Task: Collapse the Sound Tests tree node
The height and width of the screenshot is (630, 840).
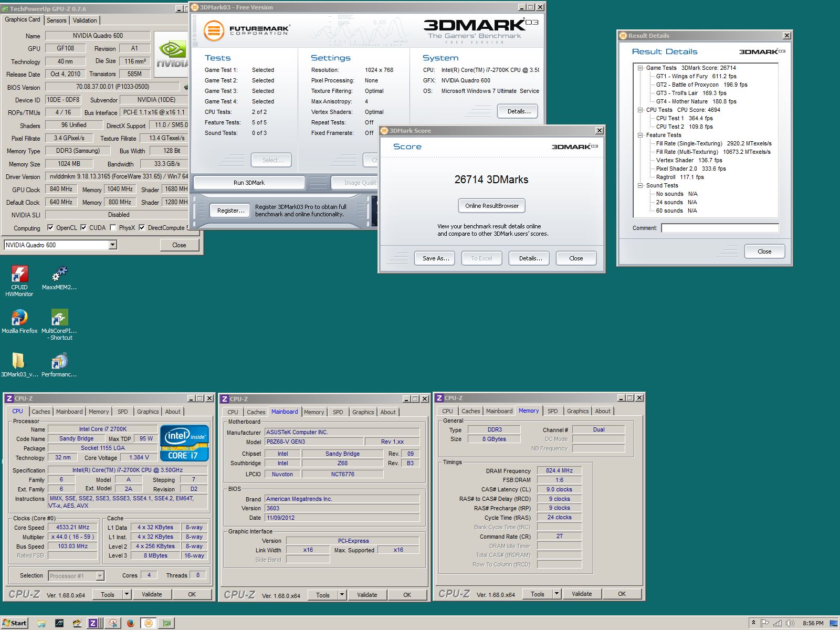Action: 640,185
